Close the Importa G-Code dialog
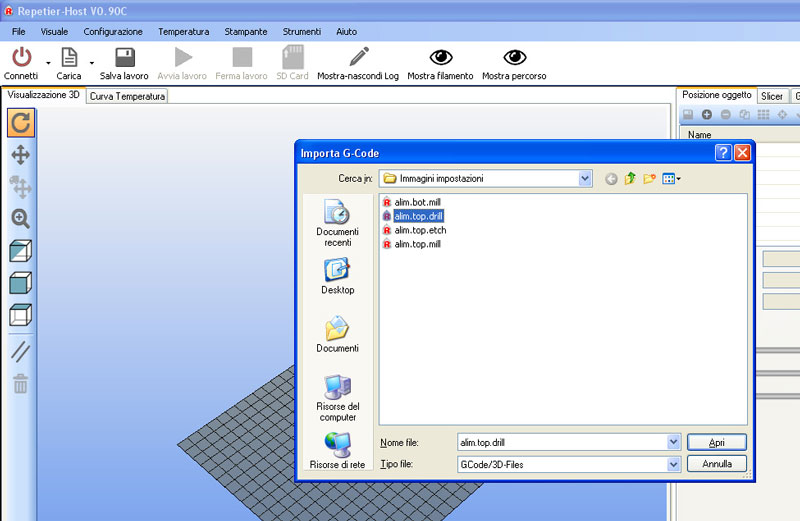The width and height of the screenshot is (800, 521). [x=742, y=153]
